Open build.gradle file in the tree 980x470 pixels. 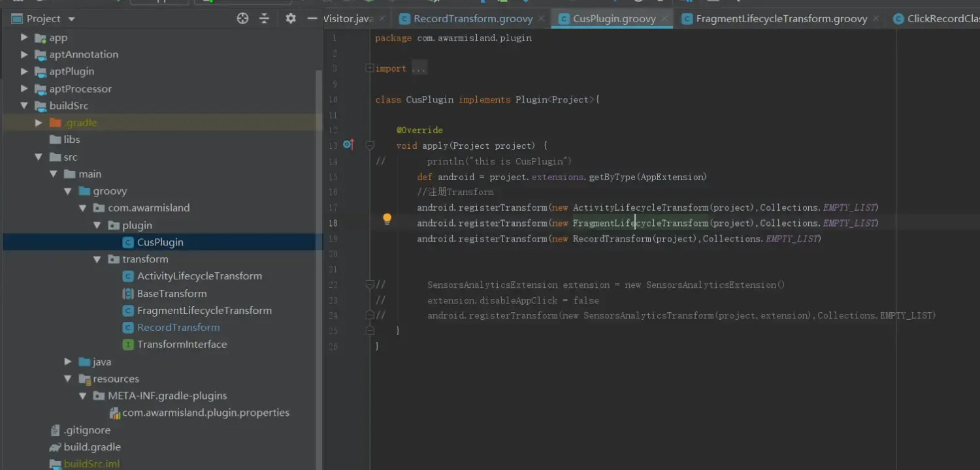point(92,447)
